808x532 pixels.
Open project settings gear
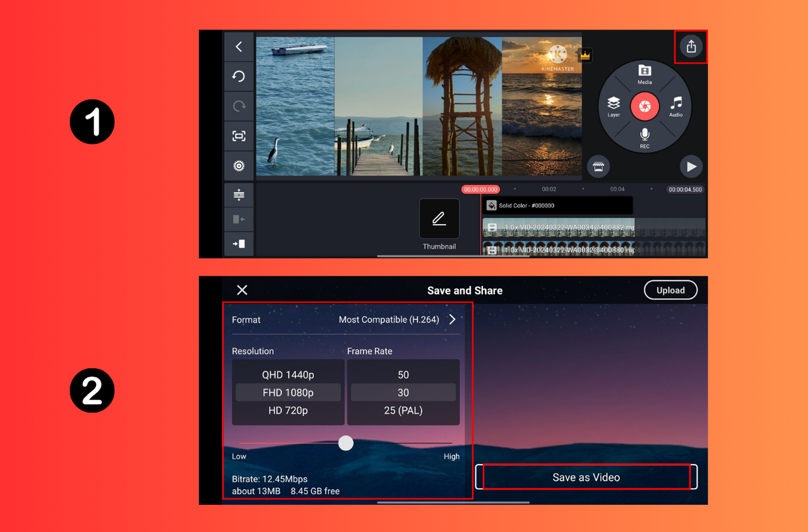(239, 165)
